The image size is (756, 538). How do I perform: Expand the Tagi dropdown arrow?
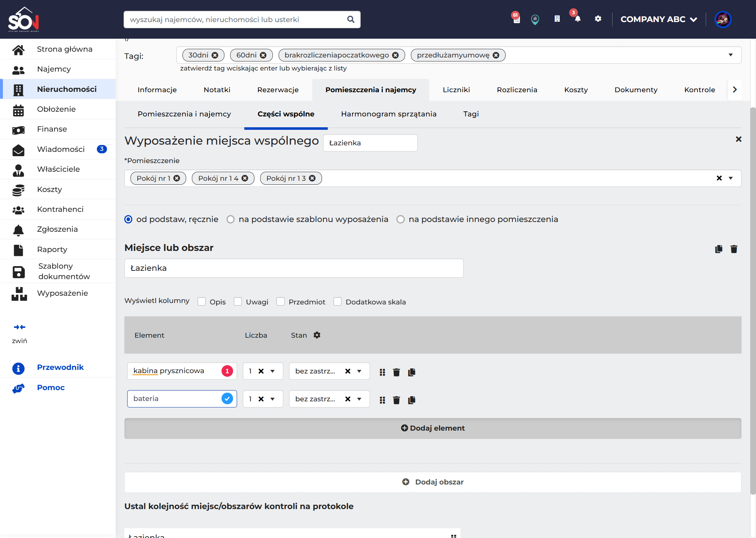coord(731,55)
